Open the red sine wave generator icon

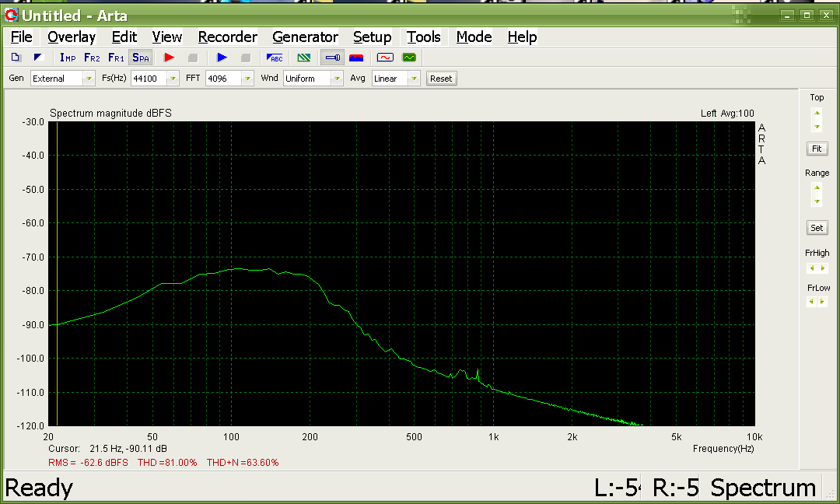point(385,58)
